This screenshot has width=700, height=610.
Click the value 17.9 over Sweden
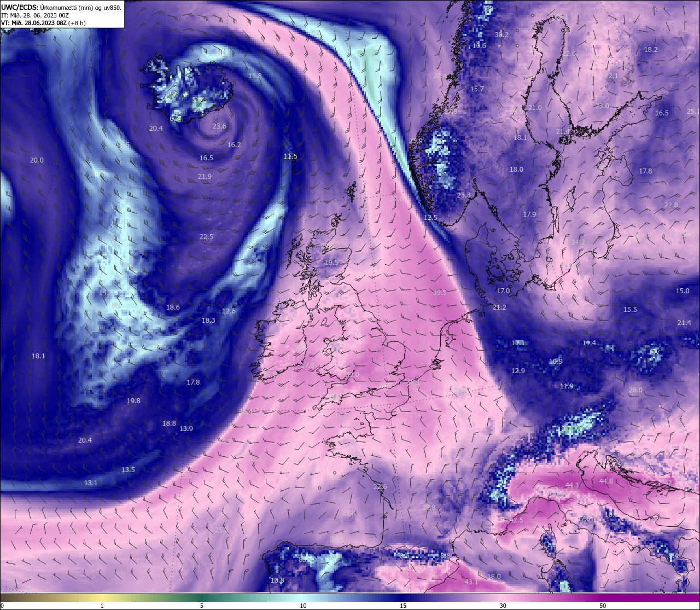[x=529, y=214]
